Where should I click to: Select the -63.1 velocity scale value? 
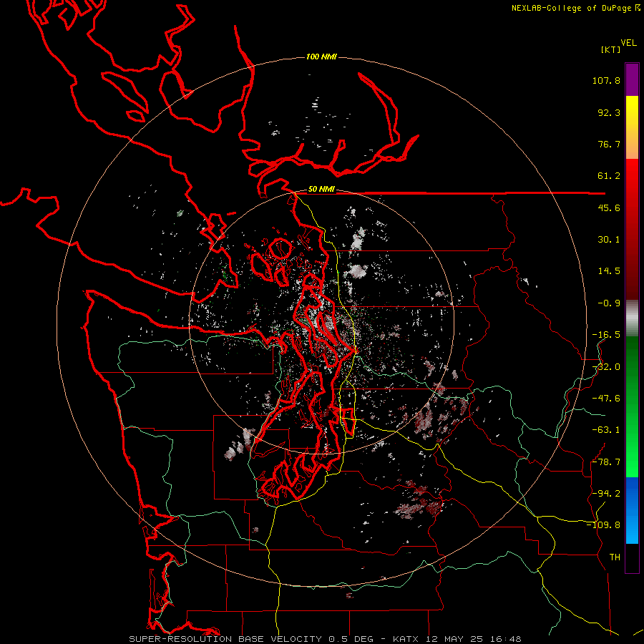[x=606, y=430]
